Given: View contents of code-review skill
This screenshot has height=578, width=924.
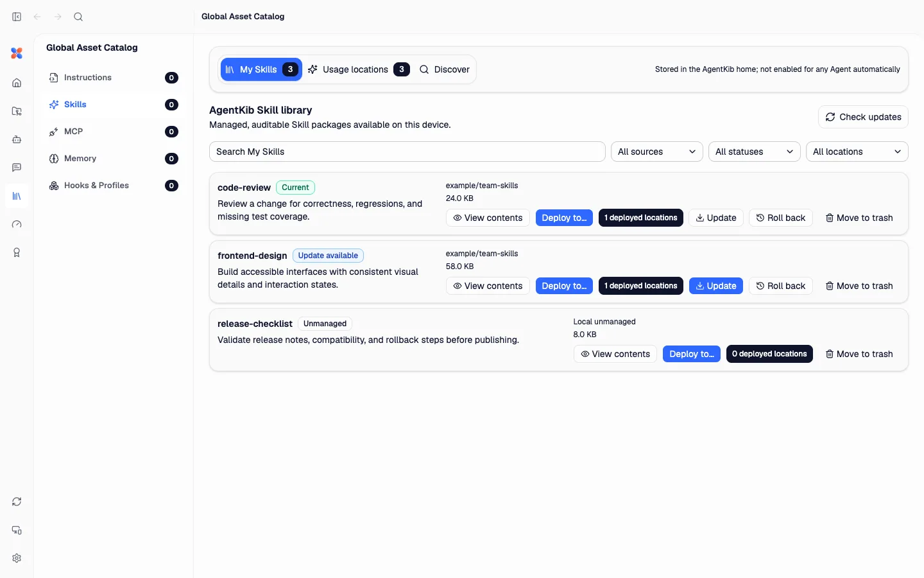Looking at the screenshot, I should click(488, 218).
